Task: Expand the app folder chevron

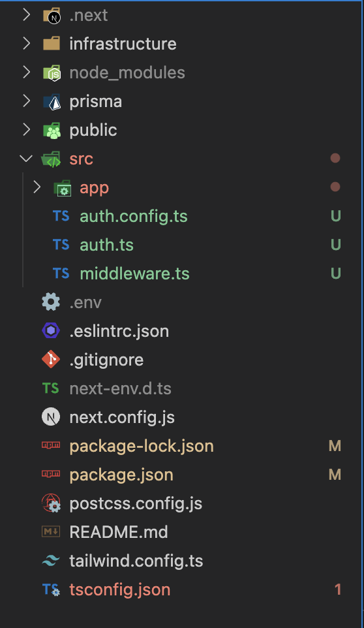Action: pos(37,187)
